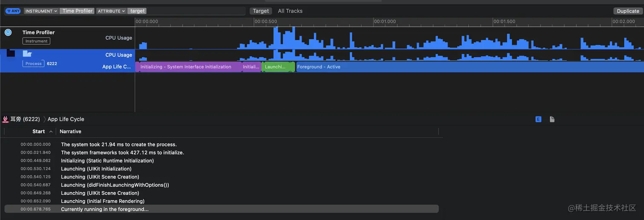Click the document icon beside E icon
This screenshot has height=220, width=644.
tap(552, 119)
